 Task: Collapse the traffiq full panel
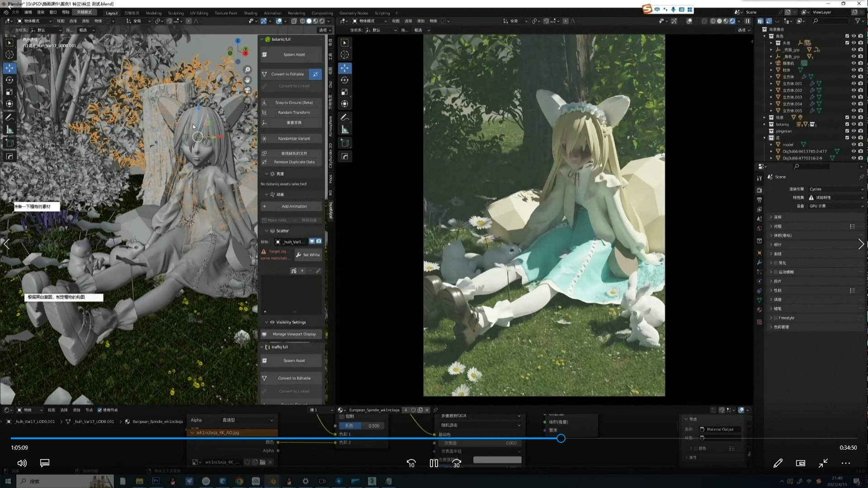[x=262, y=347]
